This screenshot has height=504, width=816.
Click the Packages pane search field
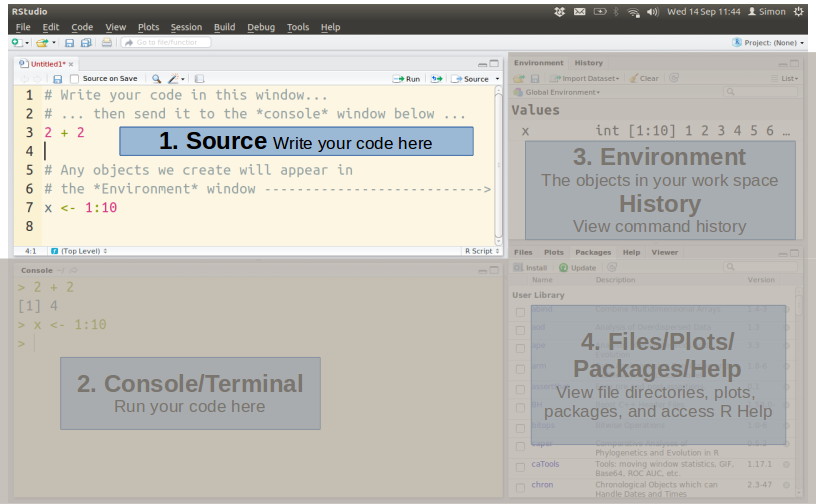pos(760,267)
